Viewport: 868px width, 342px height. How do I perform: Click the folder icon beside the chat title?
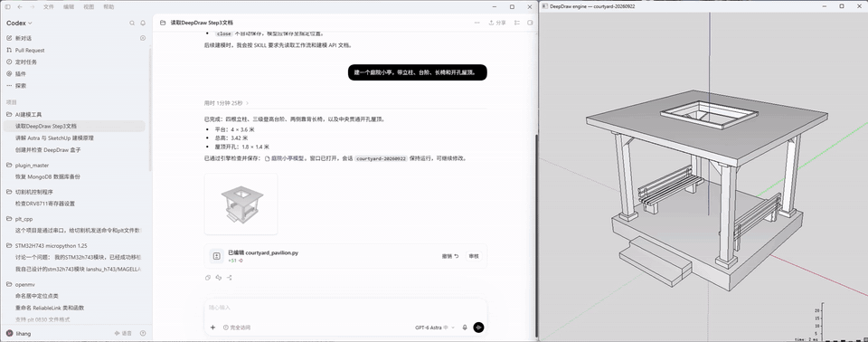click(x=163, y=23)
